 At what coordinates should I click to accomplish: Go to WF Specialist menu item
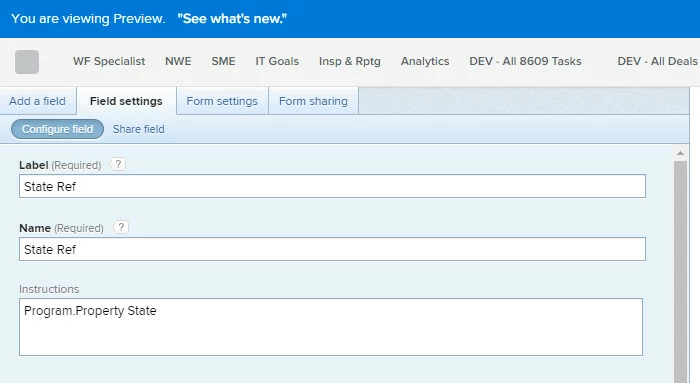point(109,61)
